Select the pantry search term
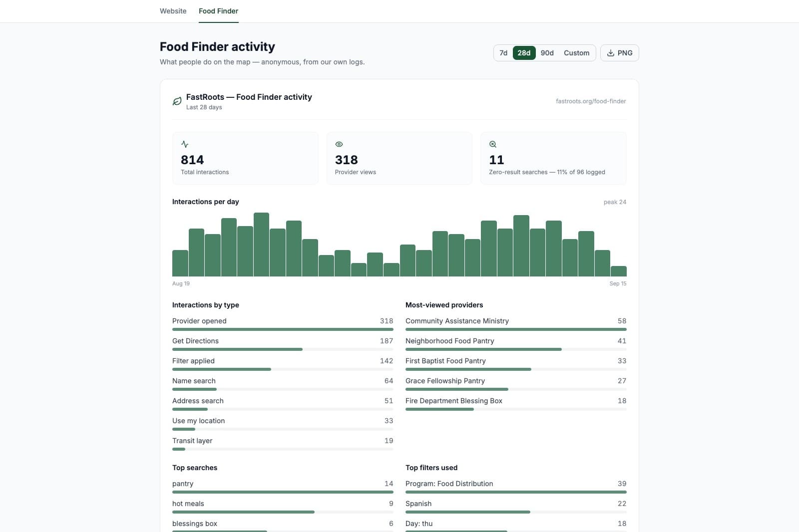 click(183, 484)
